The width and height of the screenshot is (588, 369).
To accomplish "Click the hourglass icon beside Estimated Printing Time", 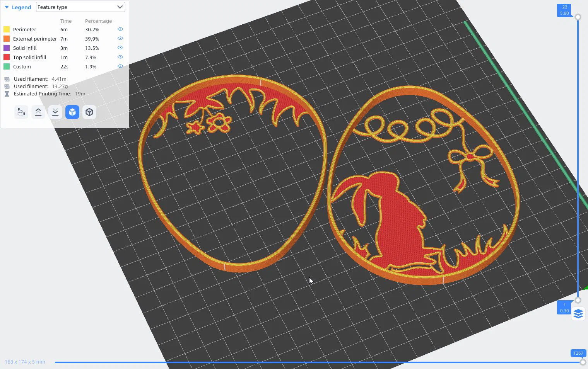I will 7,94.
